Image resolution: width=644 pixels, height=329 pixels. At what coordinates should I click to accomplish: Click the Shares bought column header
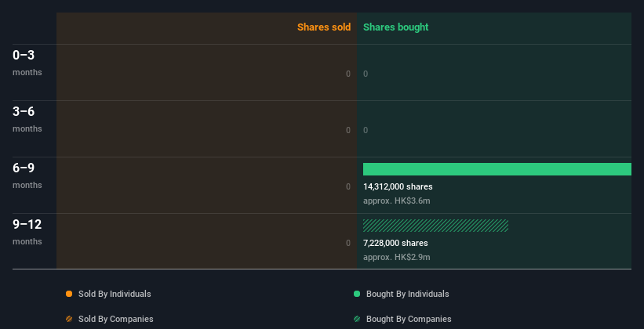(396, 27)
